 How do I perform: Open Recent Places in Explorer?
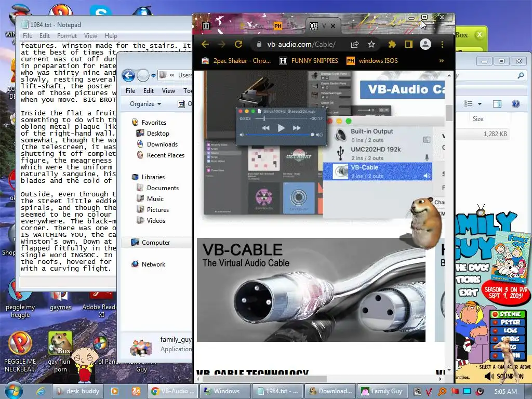click(x=165, y=155)
